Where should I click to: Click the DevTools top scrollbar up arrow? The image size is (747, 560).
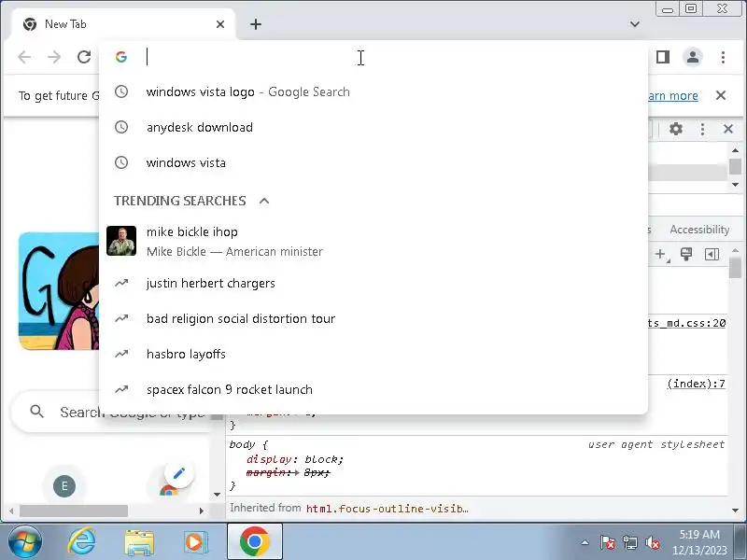[735, 150]
